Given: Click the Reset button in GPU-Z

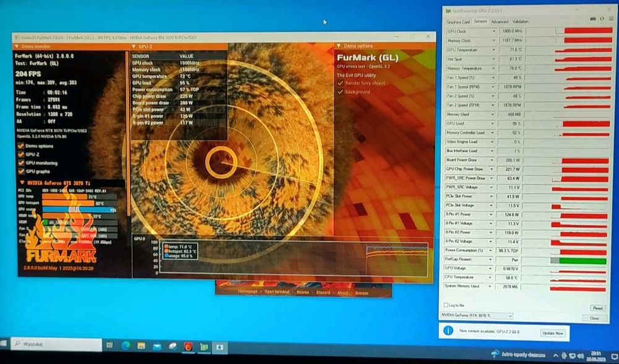Looking at the screenshot, I should point(598,308).
